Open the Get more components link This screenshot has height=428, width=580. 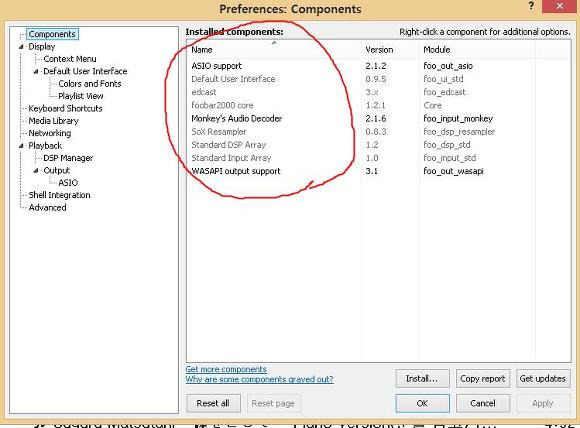pos(226,369)
